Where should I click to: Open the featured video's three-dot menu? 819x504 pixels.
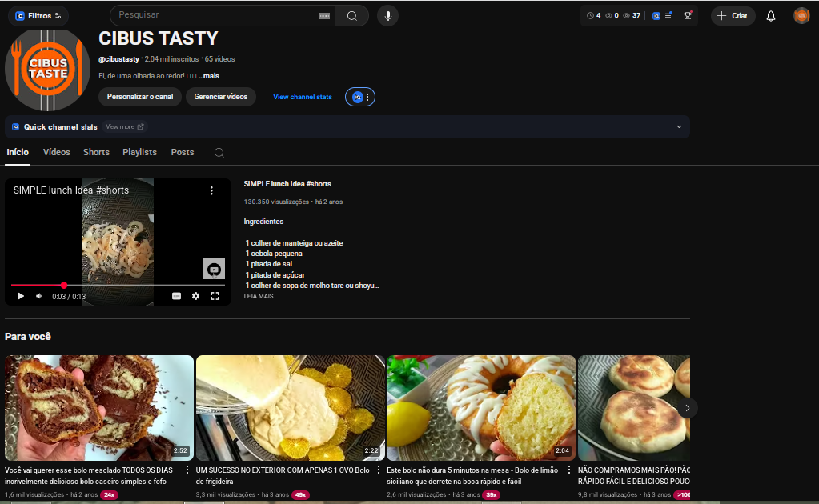pyautogui.click(x=211, y=190)
